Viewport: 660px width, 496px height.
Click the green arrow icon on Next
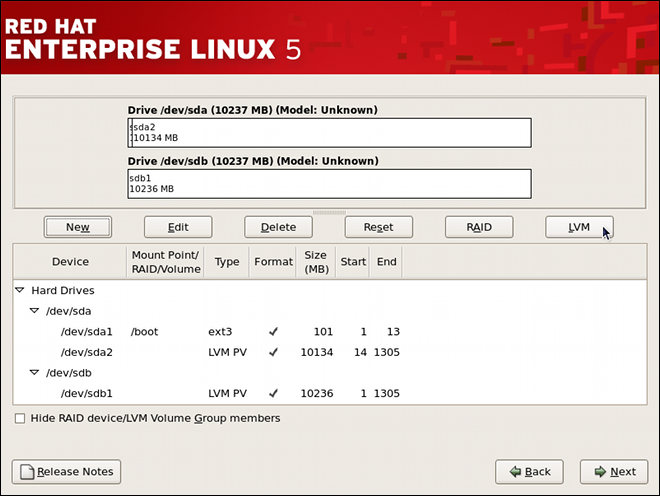(x=600, y=472)
